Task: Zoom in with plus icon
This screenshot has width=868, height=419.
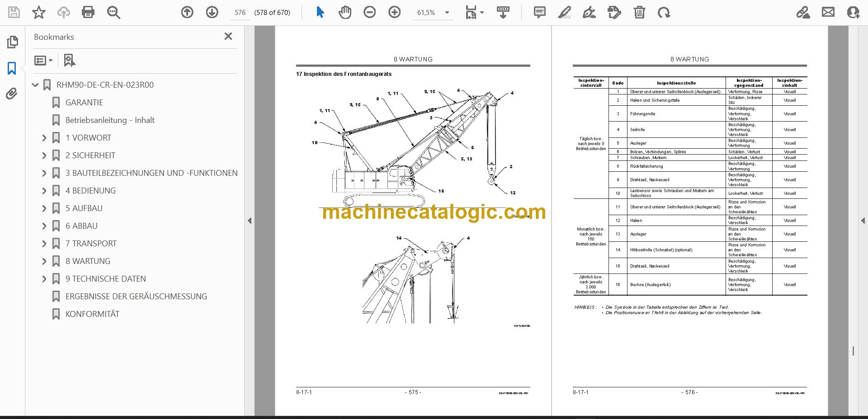Action: (395, 12)
